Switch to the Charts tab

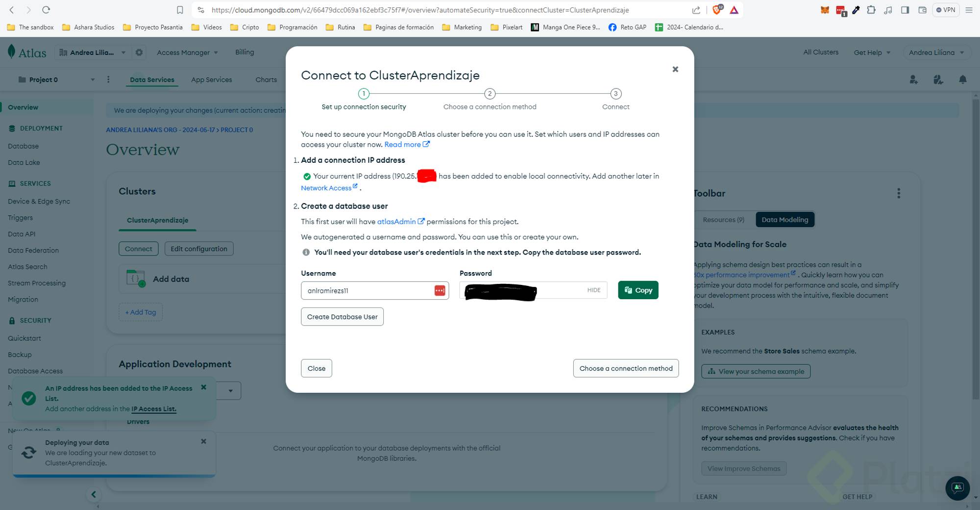tap(266, 79)
